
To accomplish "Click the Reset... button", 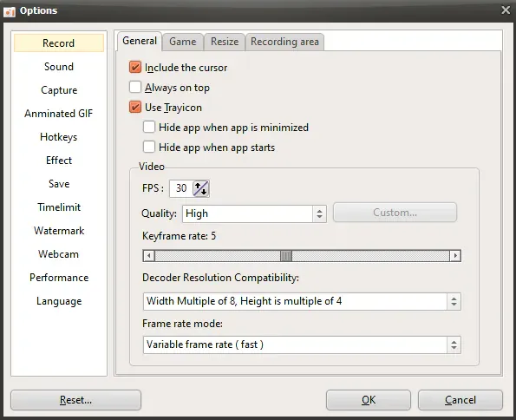I will [76, 400].
